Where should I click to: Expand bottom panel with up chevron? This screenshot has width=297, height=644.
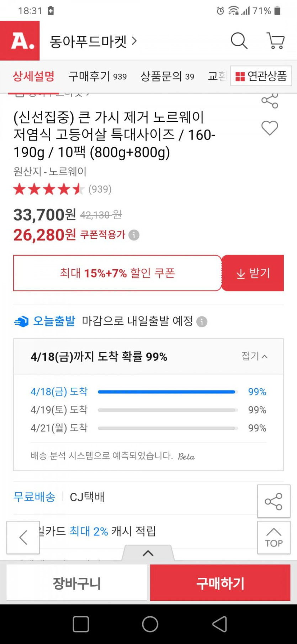(x=148, y=553)
